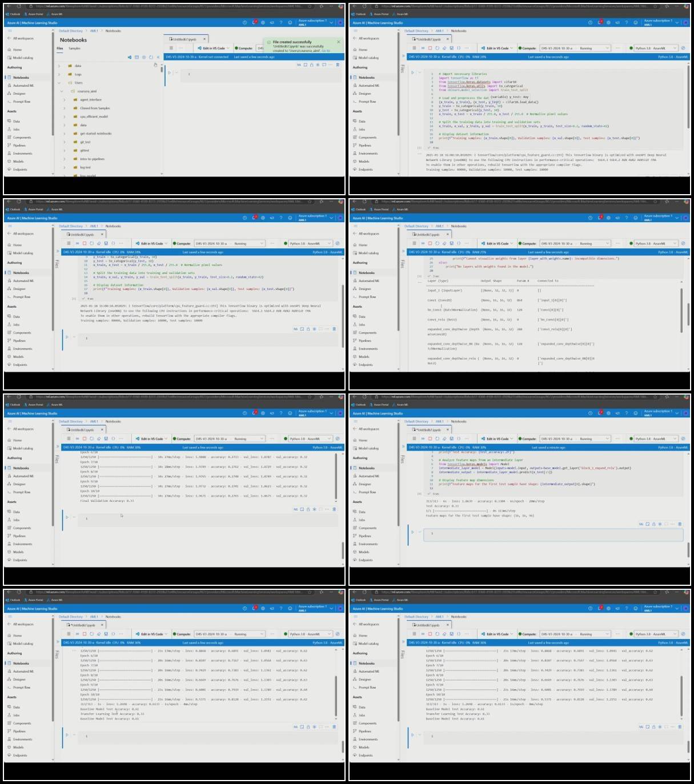Follow the Go to link in notification

326,51
